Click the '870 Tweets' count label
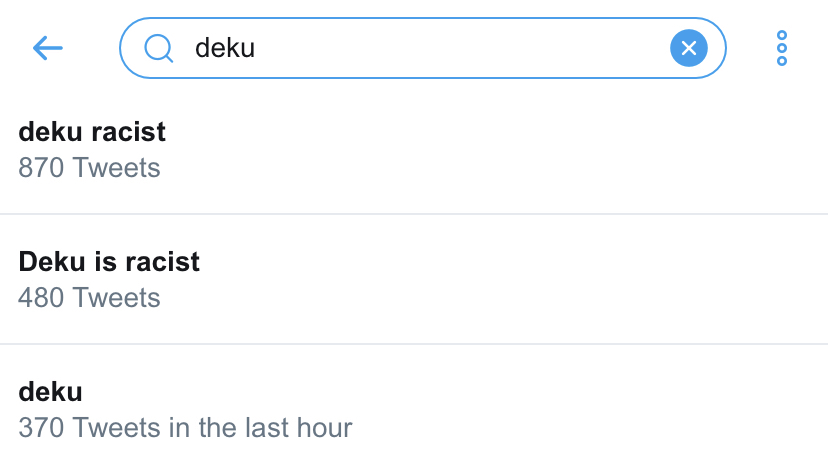This screenshot has height=473, width=828. (x=89, y=168)
